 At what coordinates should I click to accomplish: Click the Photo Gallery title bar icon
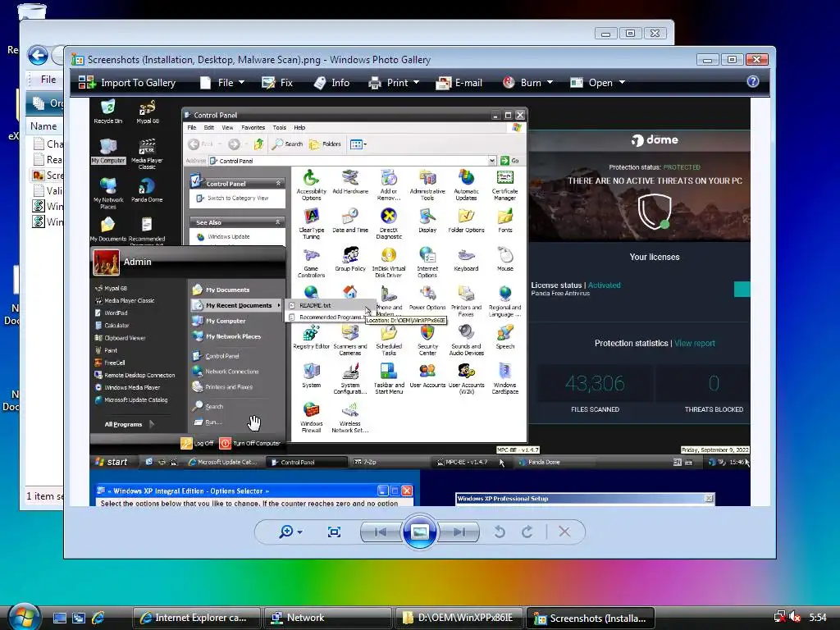pyautogui.click(x=78, y=59)
